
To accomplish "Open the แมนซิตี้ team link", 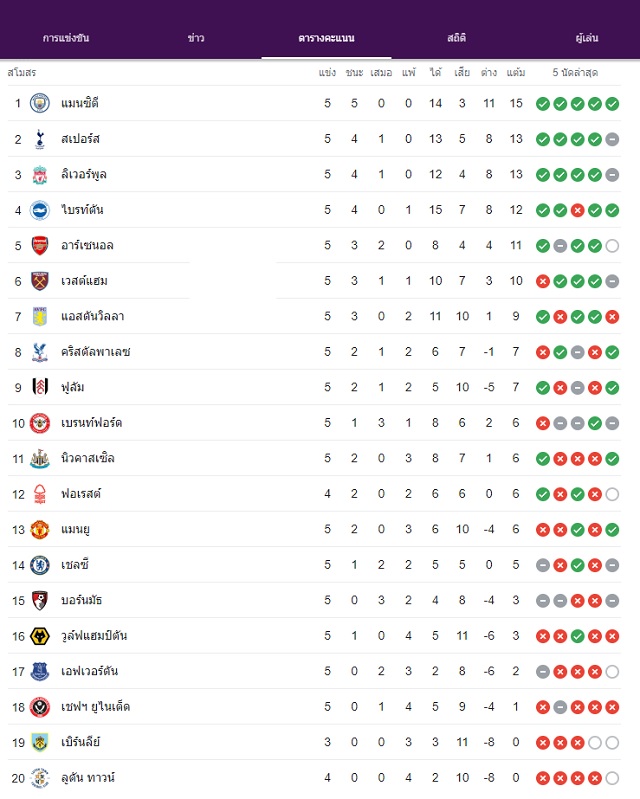I will [80, 103].
